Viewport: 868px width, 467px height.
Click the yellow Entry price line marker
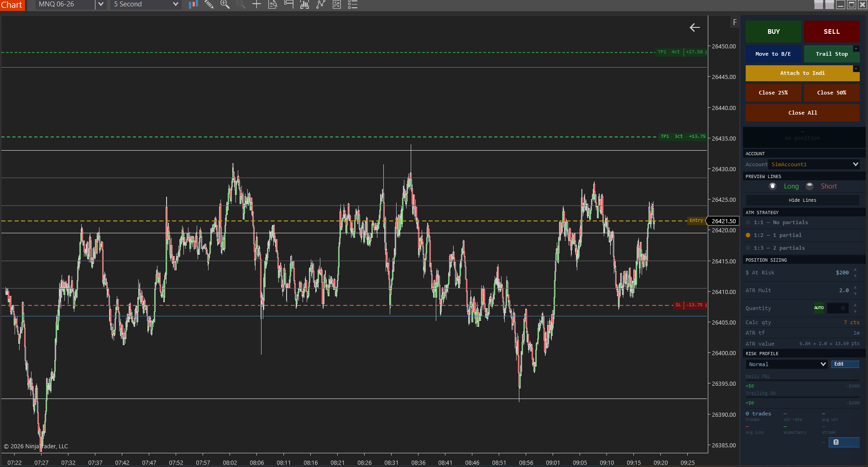tap(696, 220)
